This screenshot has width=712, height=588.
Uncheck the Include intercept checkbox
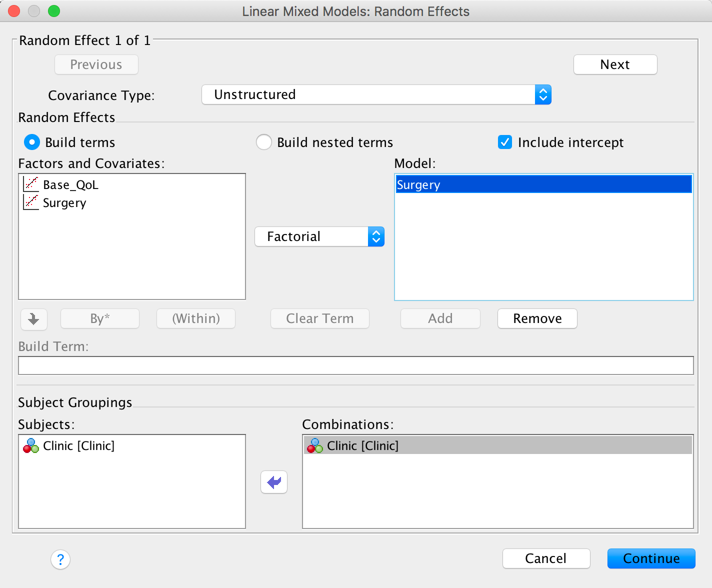pyautogui.click(x=505, y=142)
